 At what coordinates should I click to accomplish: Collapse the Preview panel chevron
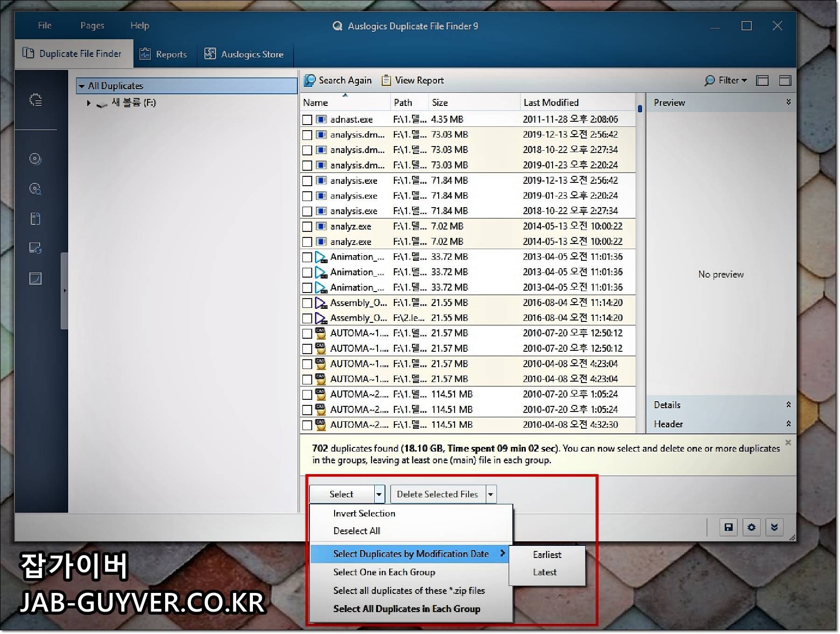pos(788,102)
